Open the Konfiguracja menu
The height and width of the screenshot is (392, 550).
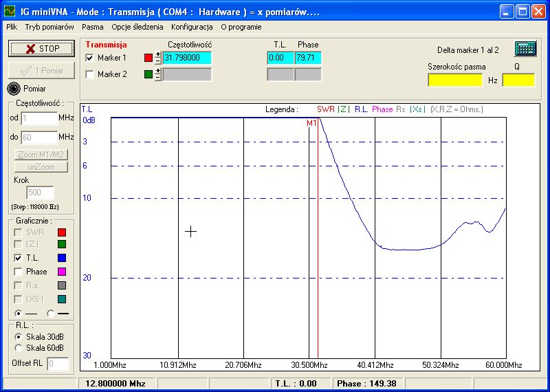[192, 27]
